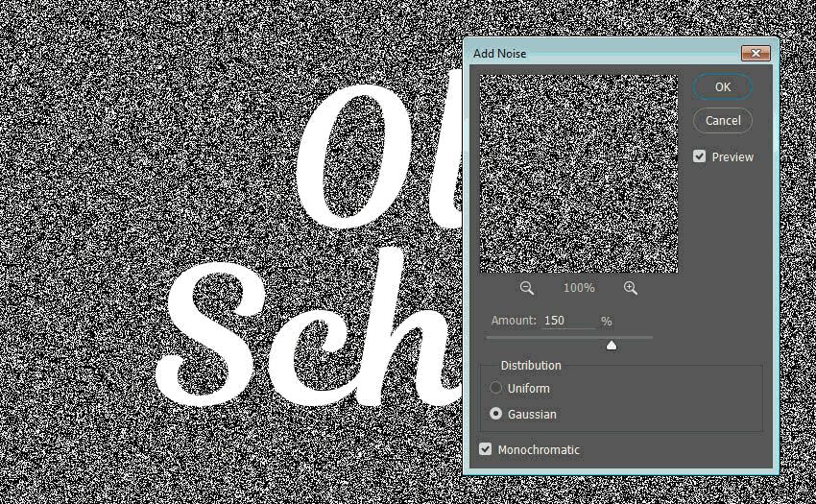Click the Amount label
This screenshot has width=816, height=504.
(x=514, y=321)
